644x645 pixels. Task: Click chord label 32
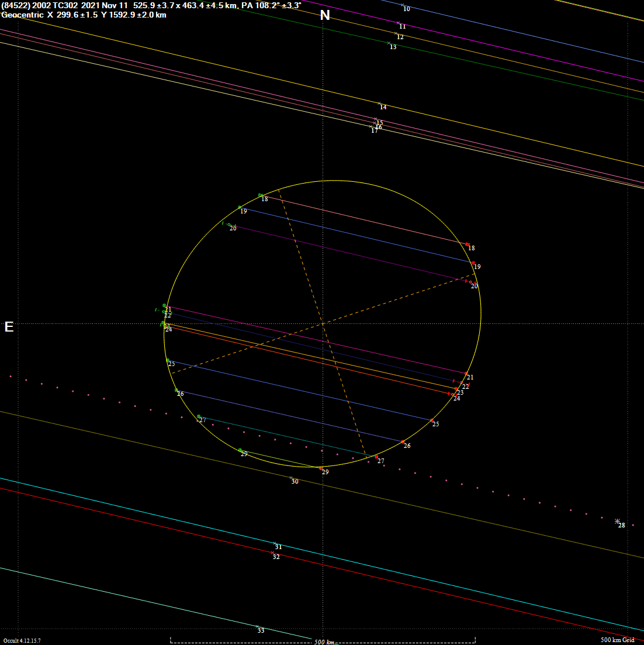pyautogui.click(x=276, y=557)
